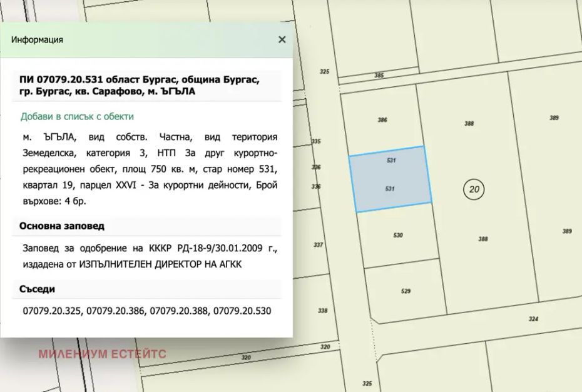
Task: Select parcel 529 on the cadastral map
Action: tap(406, 291)
